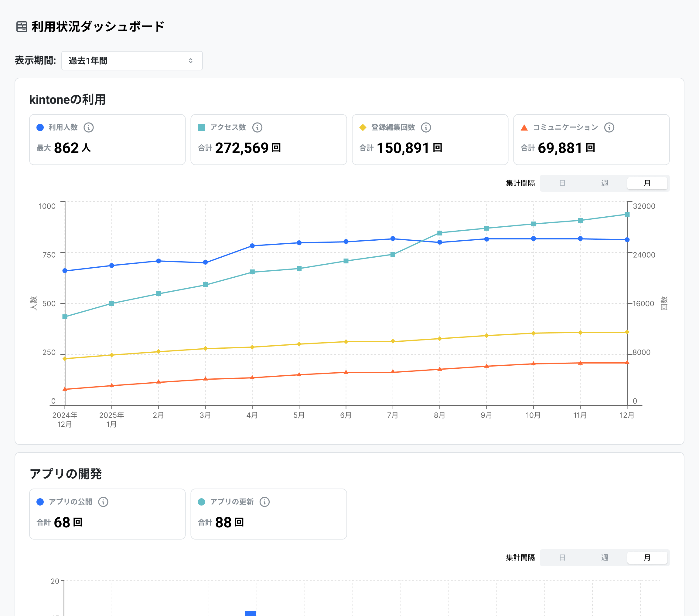The width and height of the screenshot is (699, 616).
Task: Click info icon next to 利用人数
Action: (89, 127)
